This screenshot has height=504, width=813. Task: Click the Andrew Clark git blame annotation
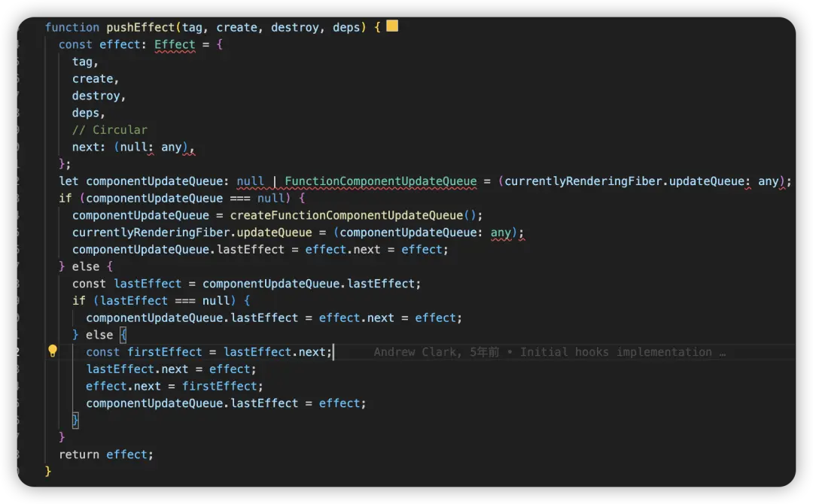550,352
